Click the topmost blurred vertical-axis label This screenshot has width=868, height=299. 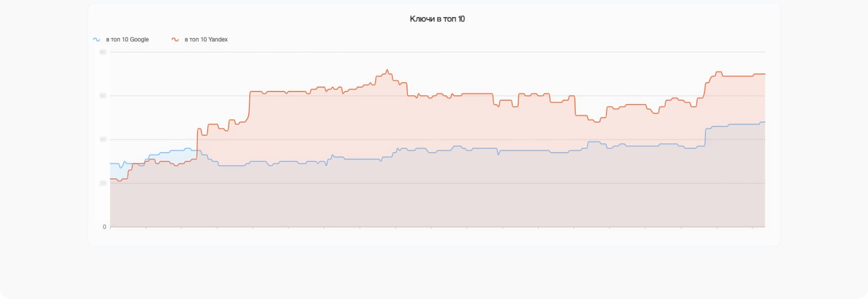tap(103, 52)
